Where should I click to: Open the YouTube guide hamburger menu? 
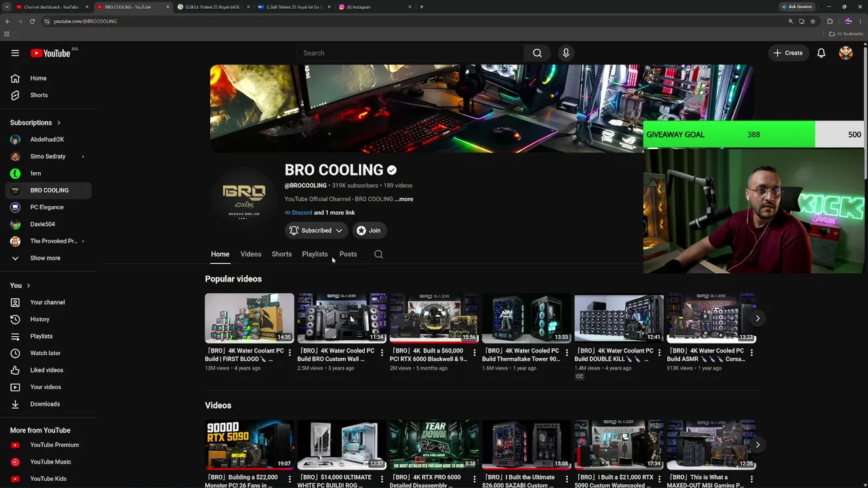click(15, 53)
